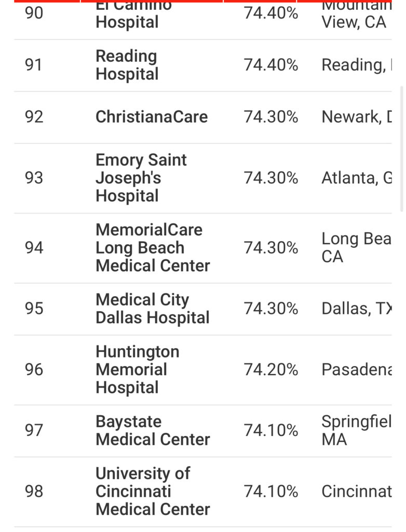
Task: Select the rank 95 cell
Action: point(34,309)
